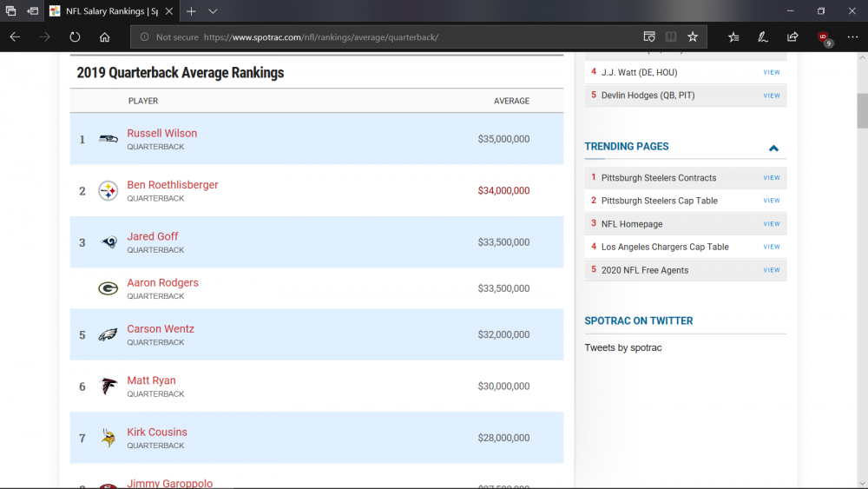
Task: Click the AVERAGE column header
Action: tap(511, 101)
